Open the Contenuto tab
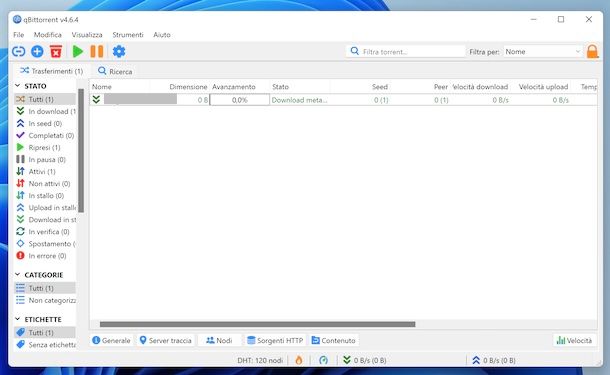Viewport: 610px width, 375px height. coord(334,340)
